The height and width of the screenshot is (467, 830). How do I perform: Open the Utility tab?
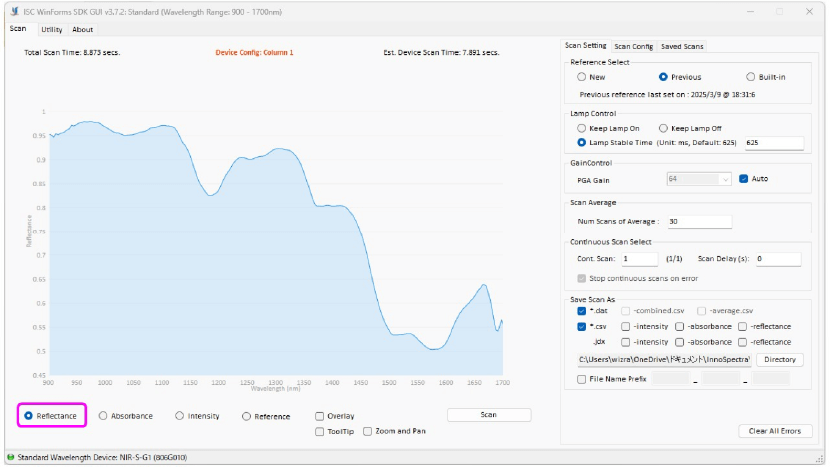pos(51,29)
